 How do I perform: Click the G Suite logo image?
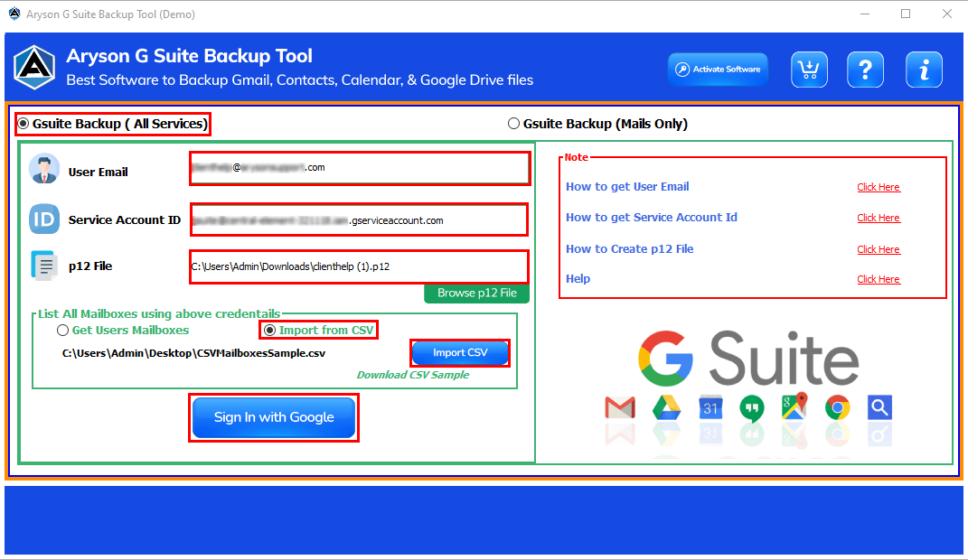pos(748,359)
